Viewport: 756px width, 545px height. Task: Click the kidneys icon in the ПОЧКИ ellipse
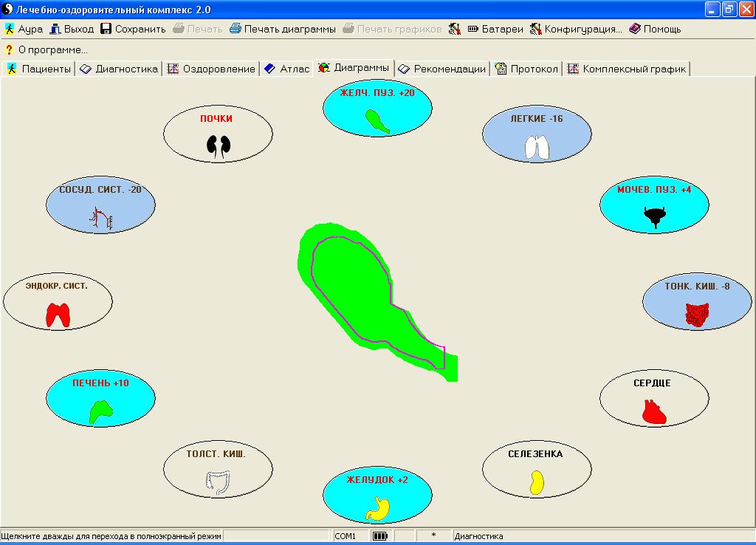point(216,146)
